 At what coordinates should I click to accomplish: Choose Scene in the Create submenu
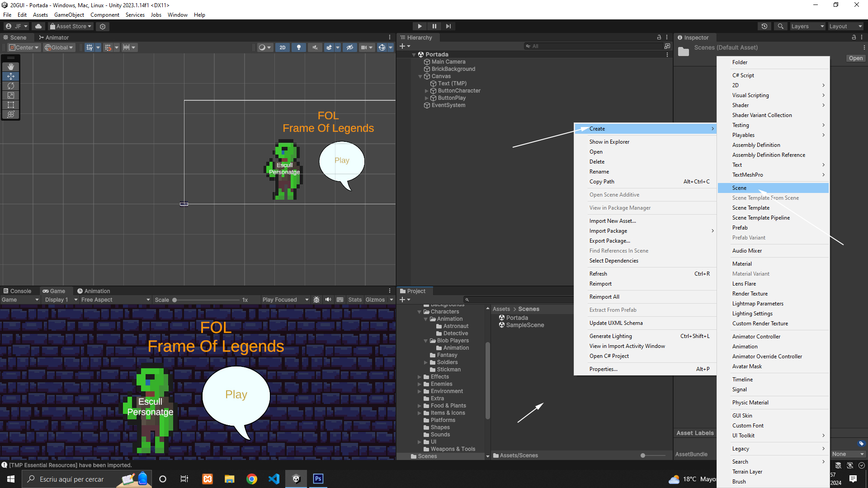pos(740,188)
